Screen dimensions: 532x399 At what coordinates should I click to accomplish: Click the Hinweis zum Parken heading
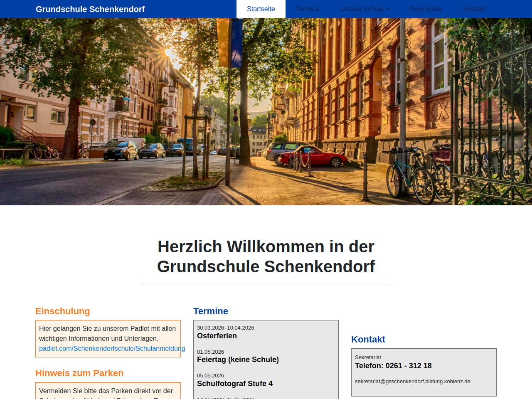tap(79, 373)
